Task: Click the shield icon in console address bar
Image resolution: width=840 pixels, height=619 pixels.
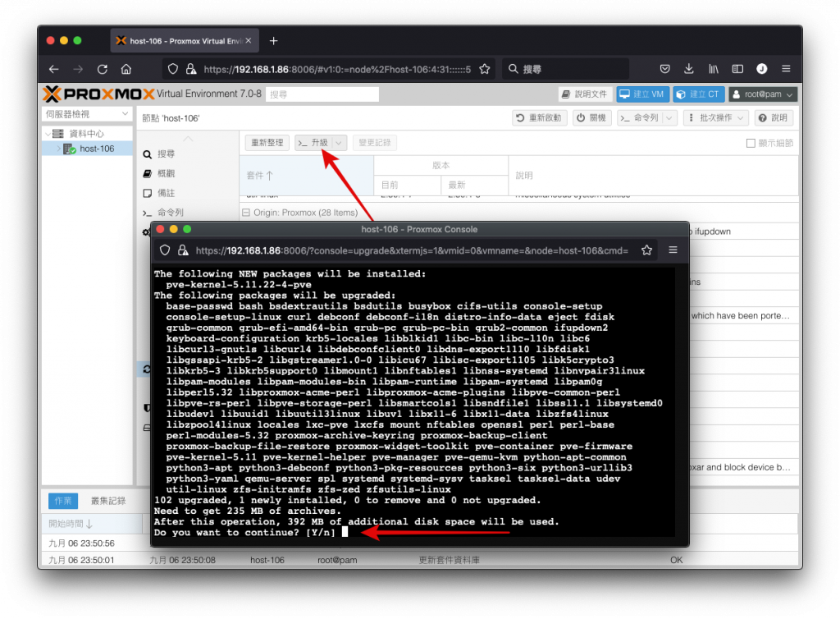Action: pos(165,250)
